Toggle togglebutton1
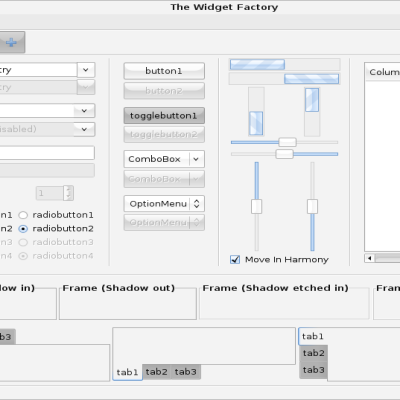This screenshot has width=400, height=400. coord(164,116)
